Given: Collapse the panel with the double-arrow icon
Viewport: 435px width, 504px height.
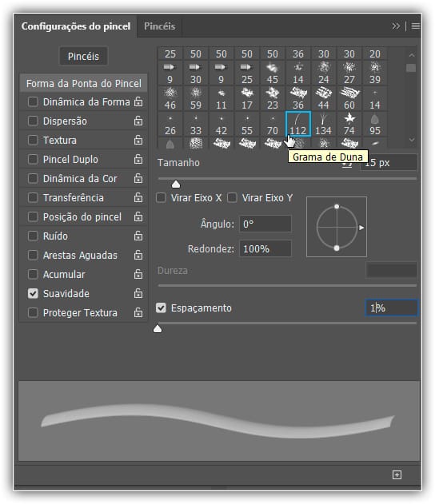Looking at the screenshot, I should 396,26.
